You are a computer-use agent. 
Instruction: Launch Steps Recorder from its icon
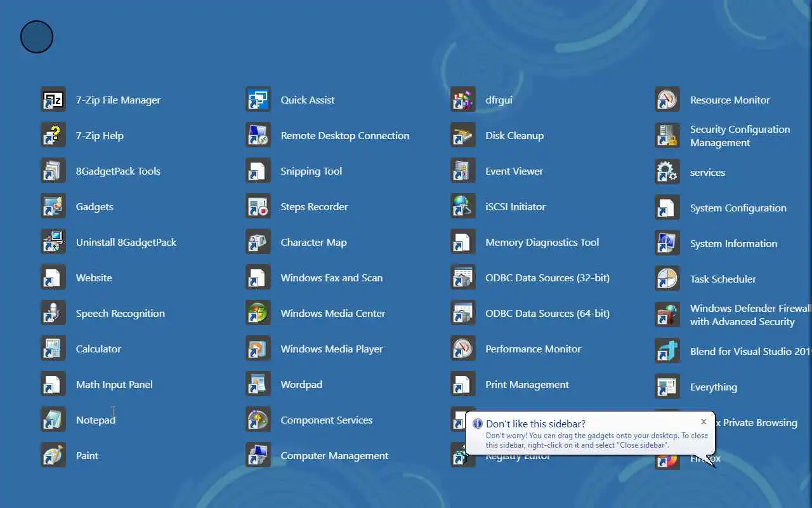click(x=258, y=206)
